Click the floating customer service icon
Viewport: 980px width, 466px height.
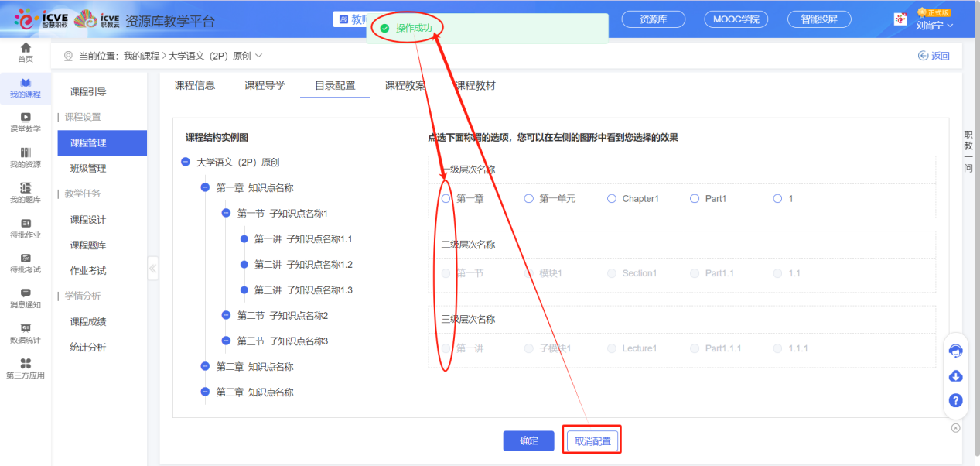tap(956, 350)
